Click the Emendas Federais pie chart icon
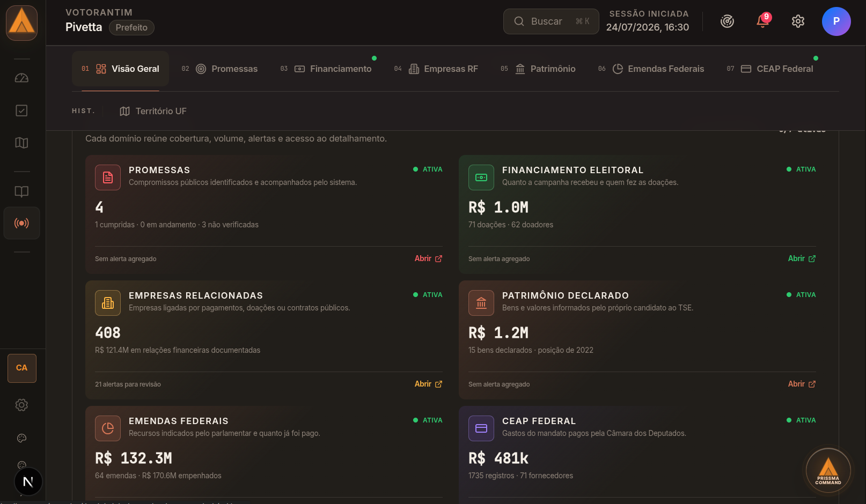 tap(108, 428)
